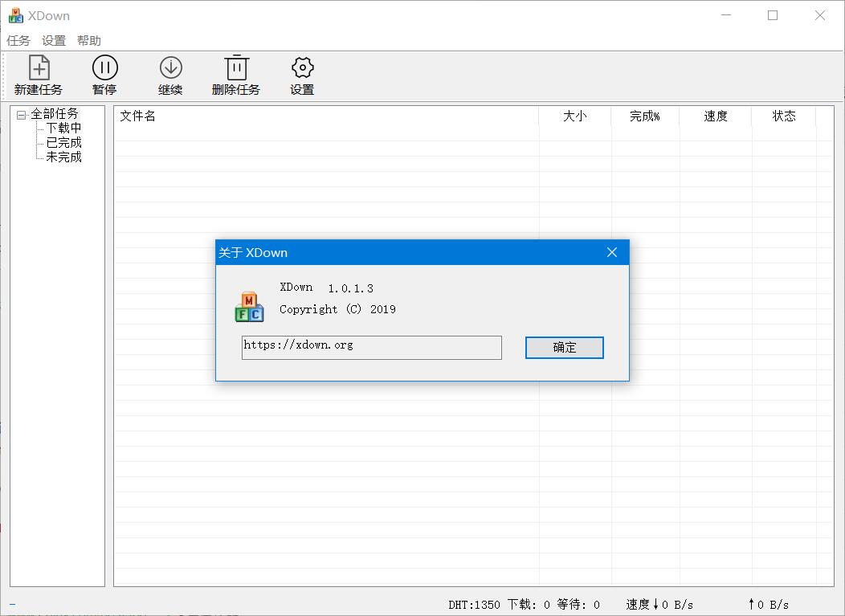Select 下载中 in the task tree
This screenshot has width=845, height=616.
click(63, 129)
